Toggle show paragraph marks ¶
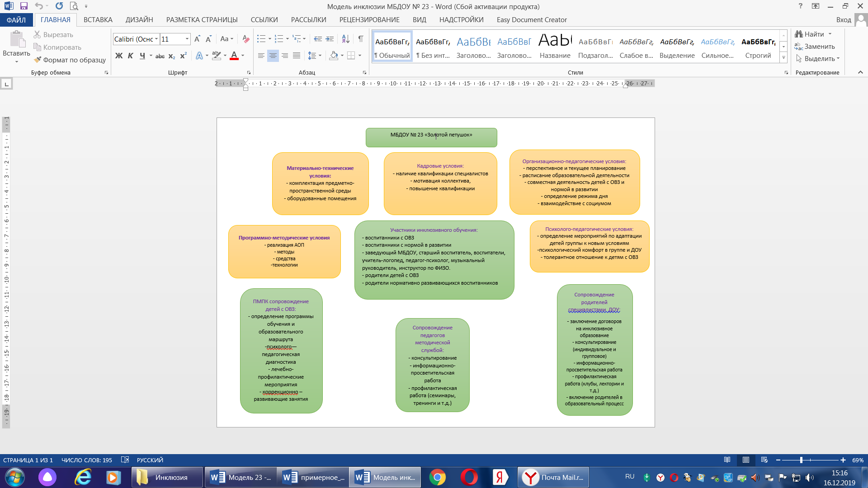 361,39
